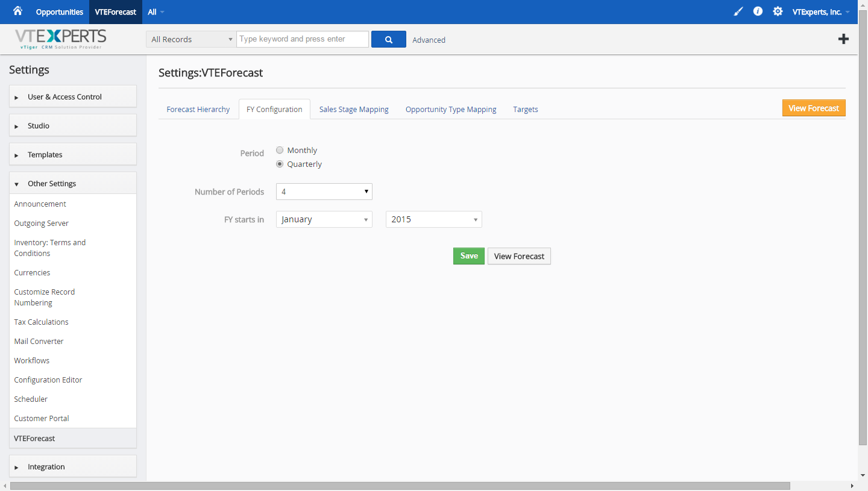Image resolution: width=868 pixels, height=491 pixels.
Task: Open Outgoing Server settings
Action: [42, 223]
